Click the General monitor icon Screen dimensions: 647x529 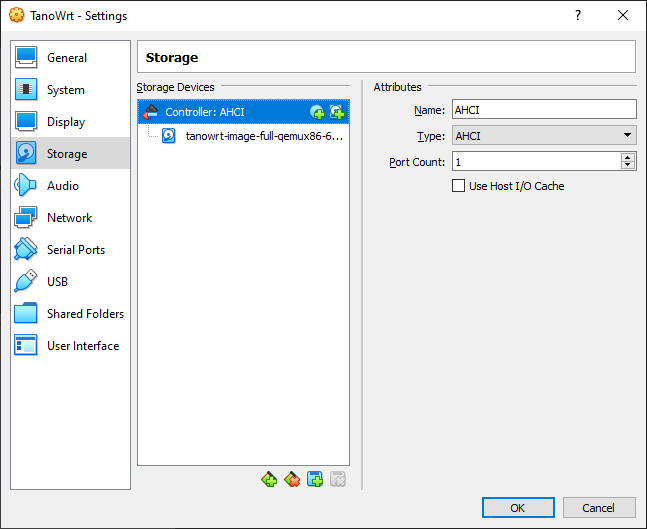(x=26, y=57)
